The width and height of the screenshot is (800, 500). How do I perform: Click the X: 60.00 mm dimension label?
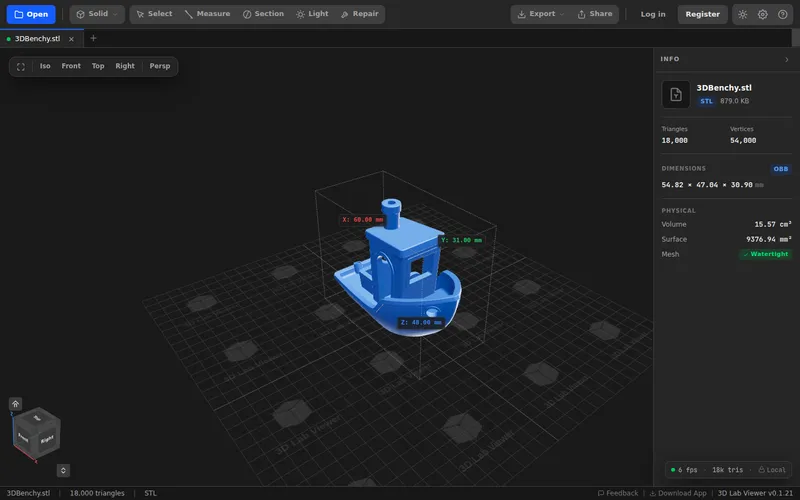[x=362, y=219]
